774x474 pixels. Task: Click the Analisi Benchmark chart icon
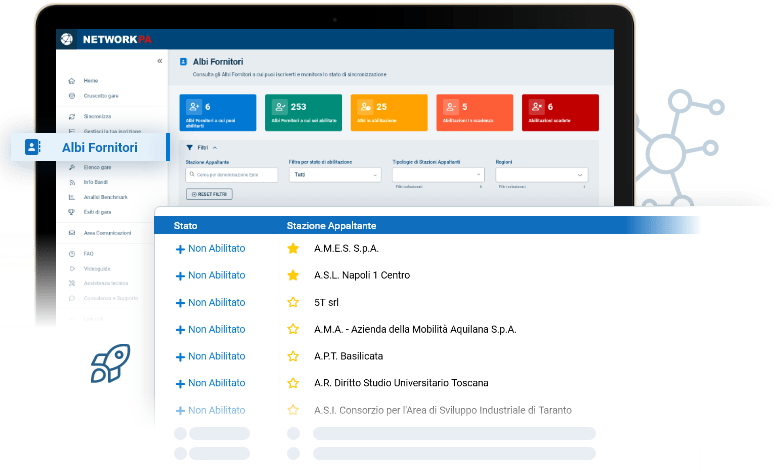tap(71, 198)
